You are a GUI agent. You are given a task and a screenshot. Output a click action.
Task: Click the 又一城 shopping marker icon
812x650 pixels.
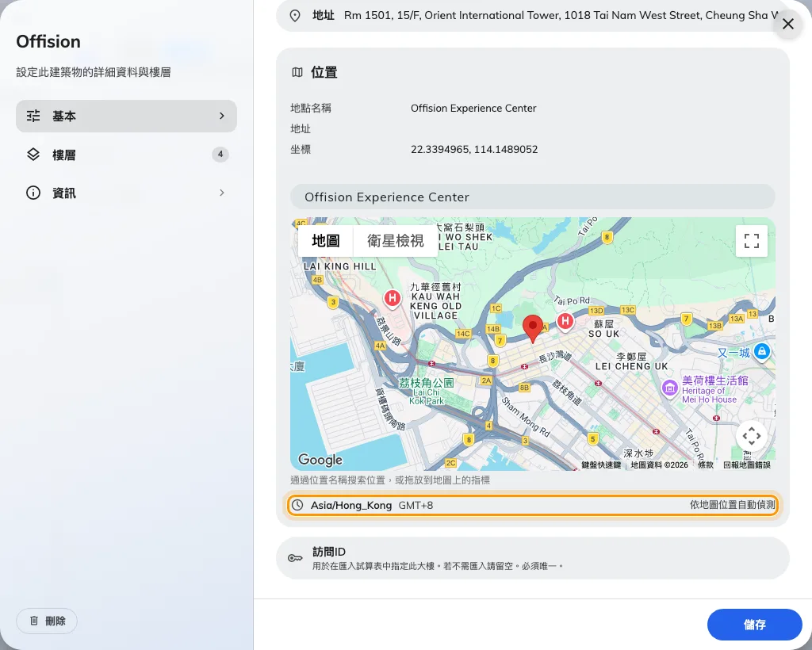click(762, 352)
